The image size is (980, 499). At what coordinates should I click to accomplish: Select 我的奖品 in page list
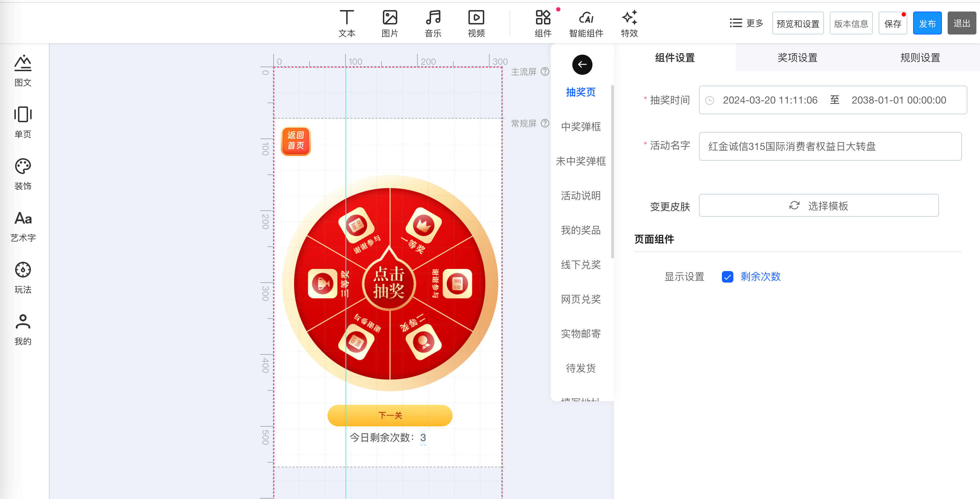tap(581, 230)
